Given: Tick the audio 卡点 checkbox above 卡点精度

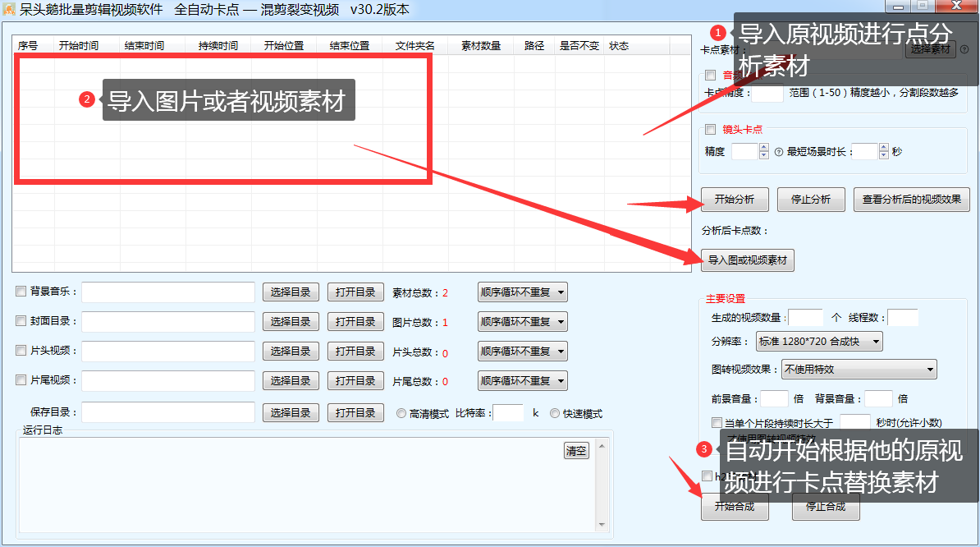Looking at the screenshot, I should [711, 75].
